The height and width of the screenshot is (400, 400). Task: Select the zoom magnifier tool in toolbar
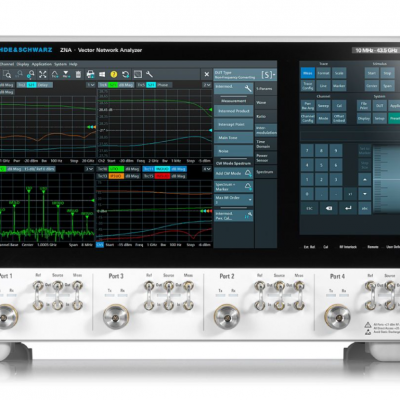pos(7,74)
